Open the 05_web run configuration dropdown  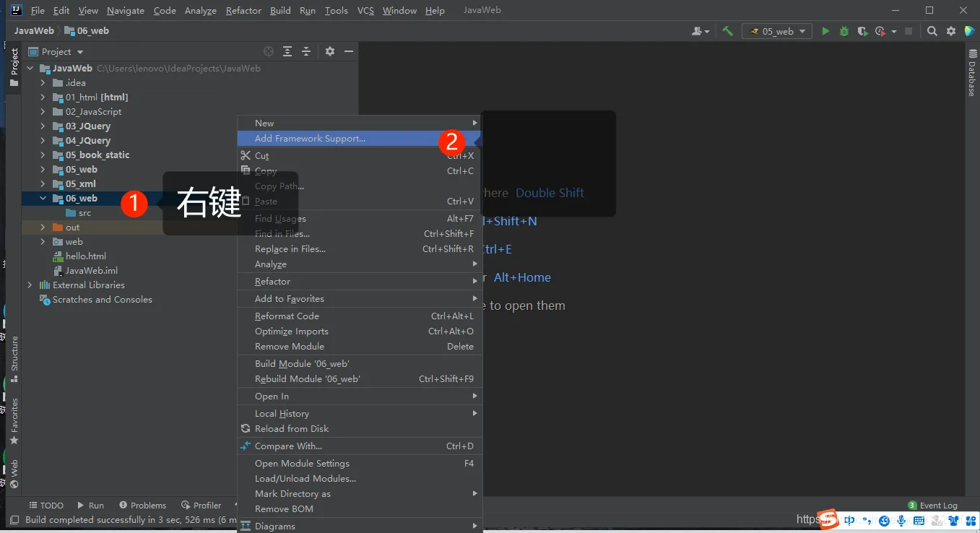pos(777,31)
